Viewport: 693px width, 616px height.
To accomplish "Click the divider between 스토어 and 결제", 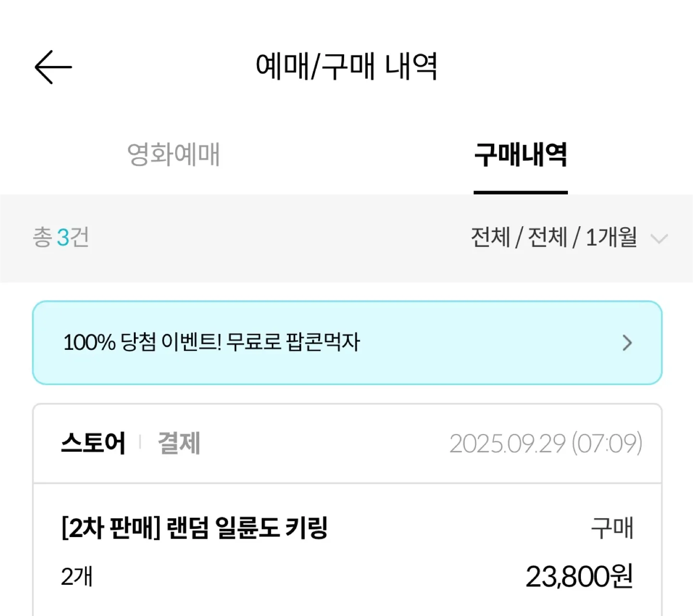I will coord(140,442).
